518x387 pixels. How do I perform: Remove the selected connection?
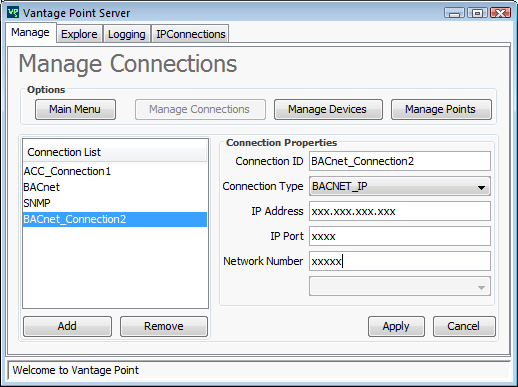[x=164, y=326]
